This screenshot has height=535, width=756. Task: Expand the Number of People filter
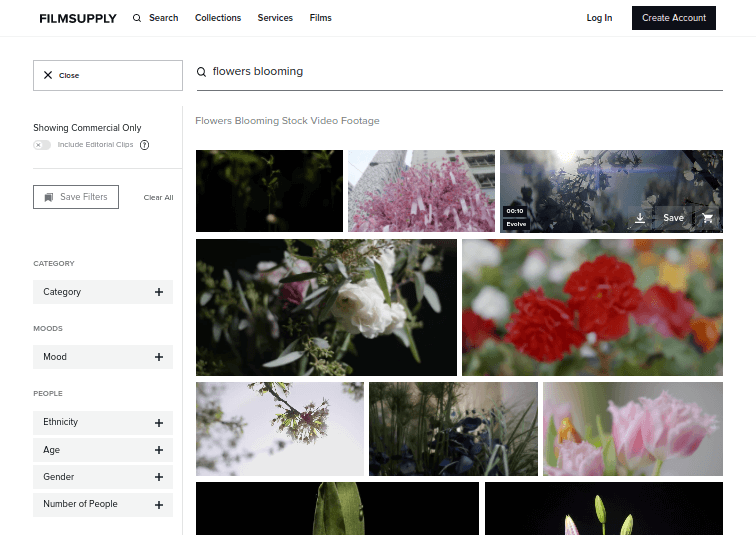coord(103,505)
